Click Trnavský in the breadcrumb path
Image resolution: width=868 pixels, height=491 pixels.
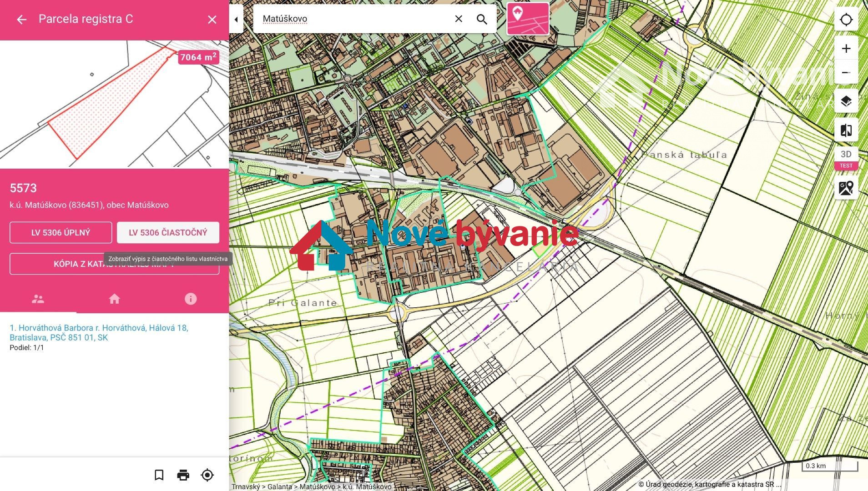click(x=246, y=486)
